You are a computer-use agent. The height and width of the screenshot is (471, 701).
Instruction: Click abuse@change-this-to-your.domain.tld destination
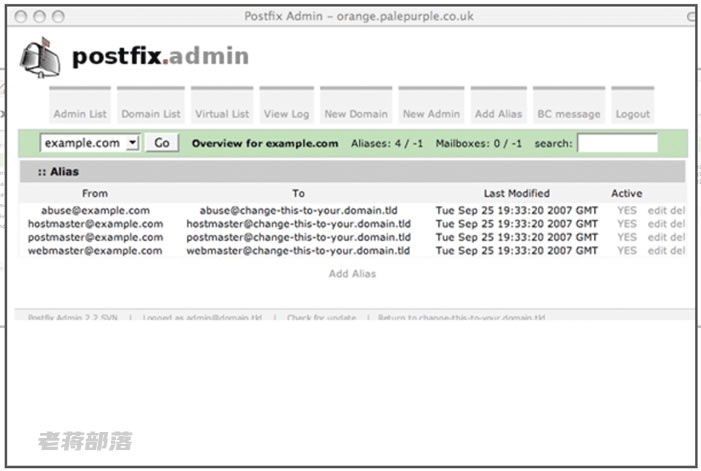[x=298, y=210]
